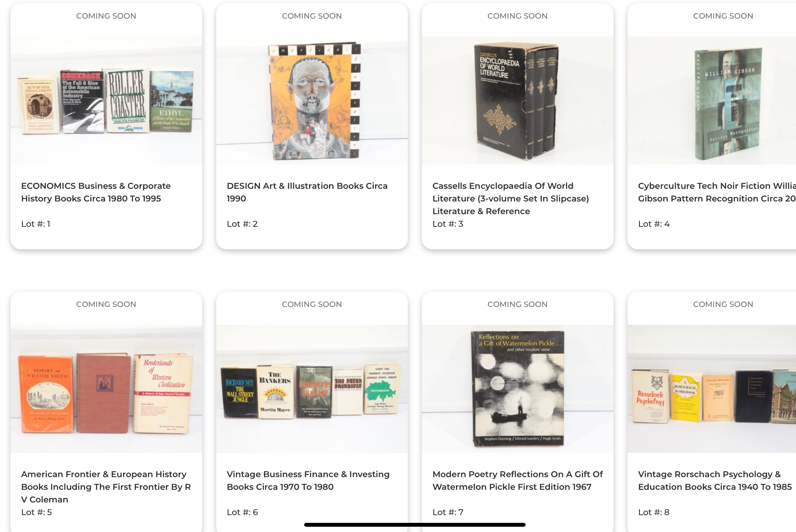
Task: Open Vintage Business Finance & Investing title
Action: coord(308,480)
